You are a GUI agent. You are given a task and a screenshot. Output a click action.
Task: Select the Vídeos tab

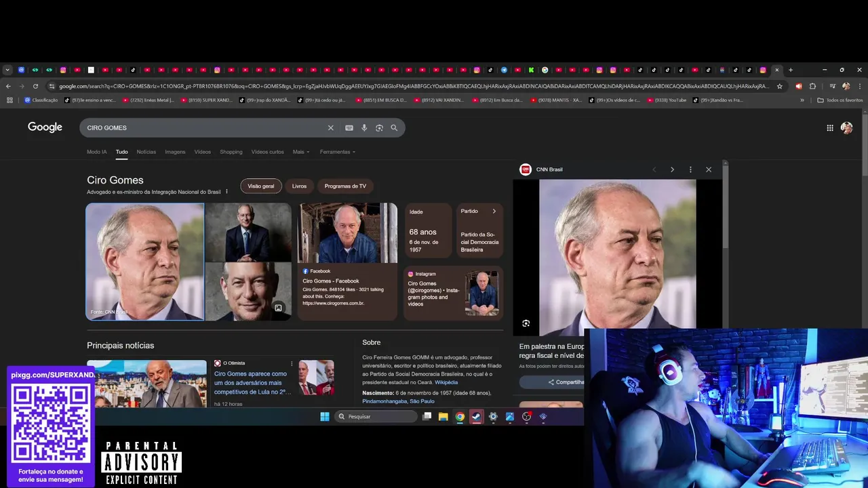pos(203,152)
